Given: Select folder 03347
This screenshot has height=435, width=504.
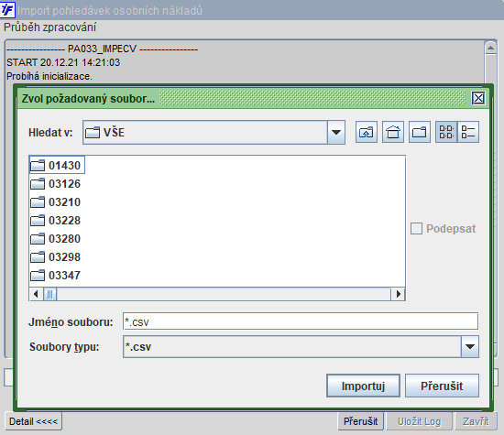Looking at the screenshot, I should [x=55, y=276].
